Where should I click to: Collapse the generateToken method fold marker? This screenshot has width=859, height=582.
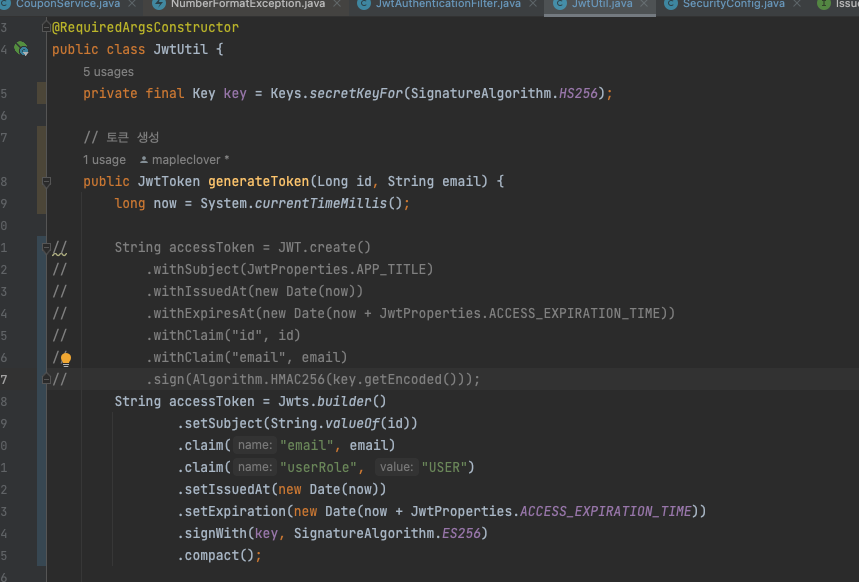pos(47,181)
